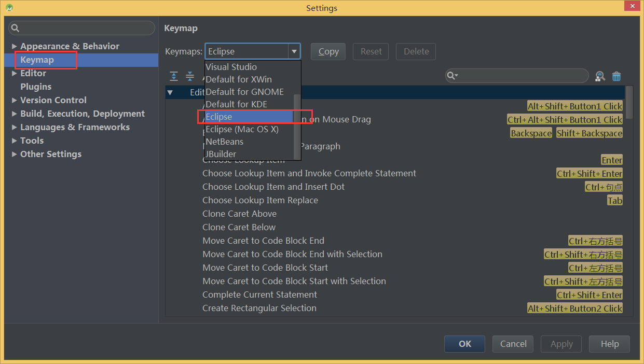Click the Delete keymap button
The image size is (644, 364).
[416, 51]
